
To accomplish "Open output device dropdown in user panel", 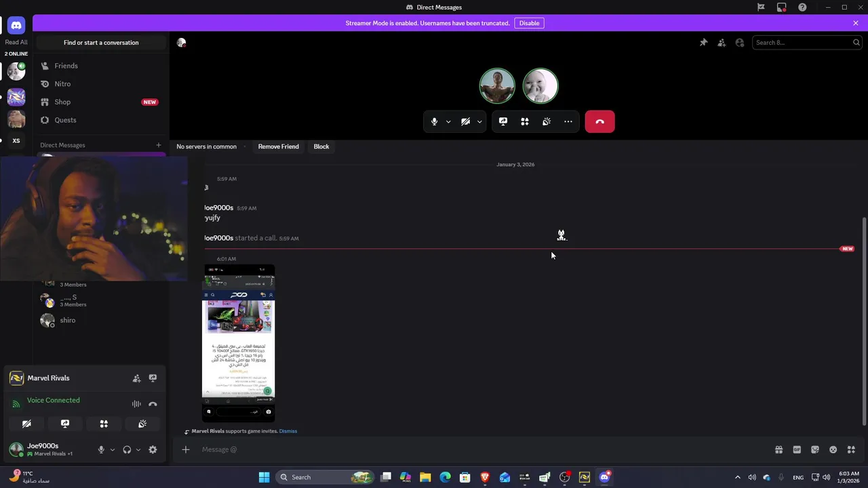I will tap(138, 450).
